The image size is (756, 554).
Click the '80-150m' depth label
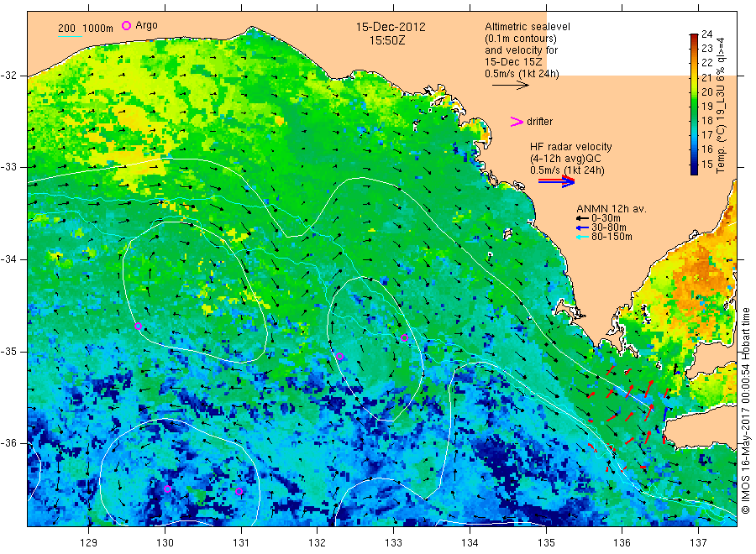(612, 237)
